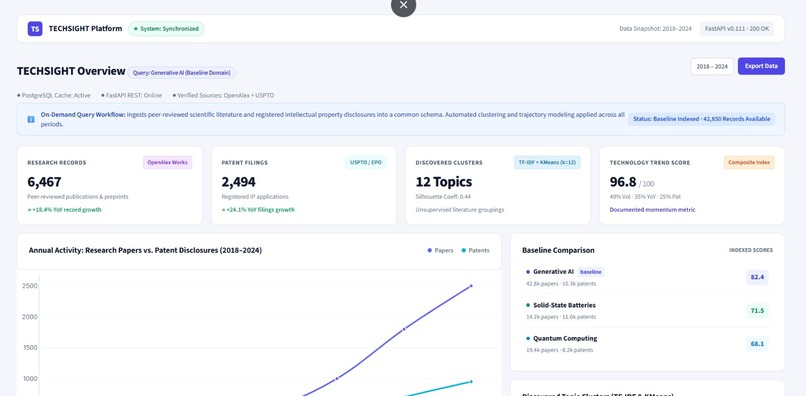The image size is (806, 396).
Task: Open the Documented momentum metric link
Action: [x=652, y=210]
